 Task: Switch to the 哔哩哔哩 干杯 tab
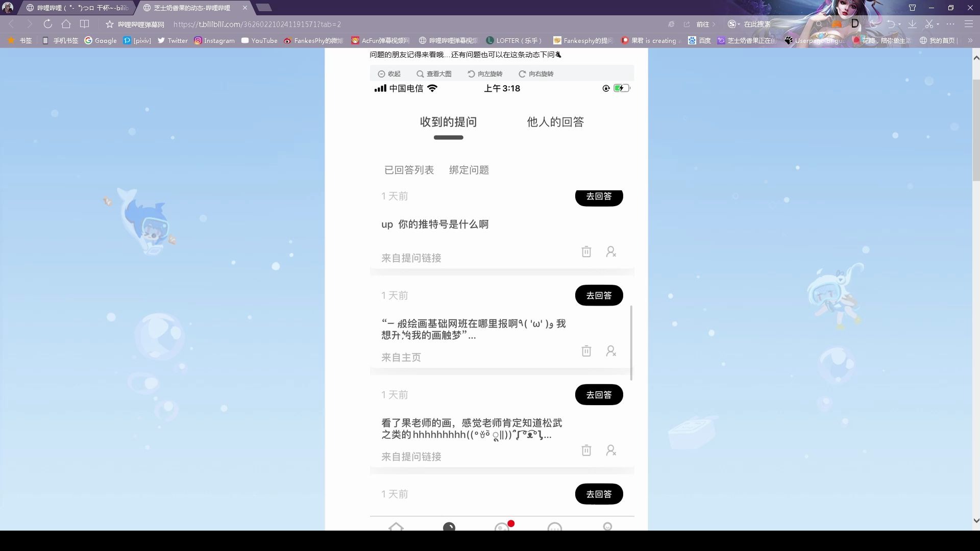tap(78, 8)
